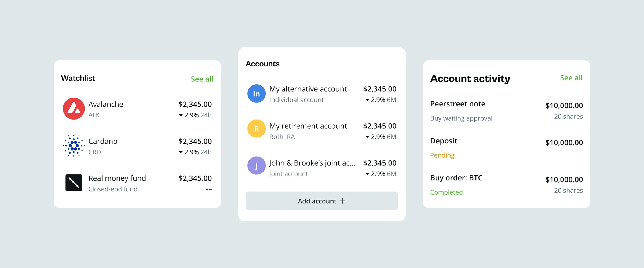This screenshot has width=644, height=268.
Task: Click the red Avalanche logo icon
Action: [74, 109]
